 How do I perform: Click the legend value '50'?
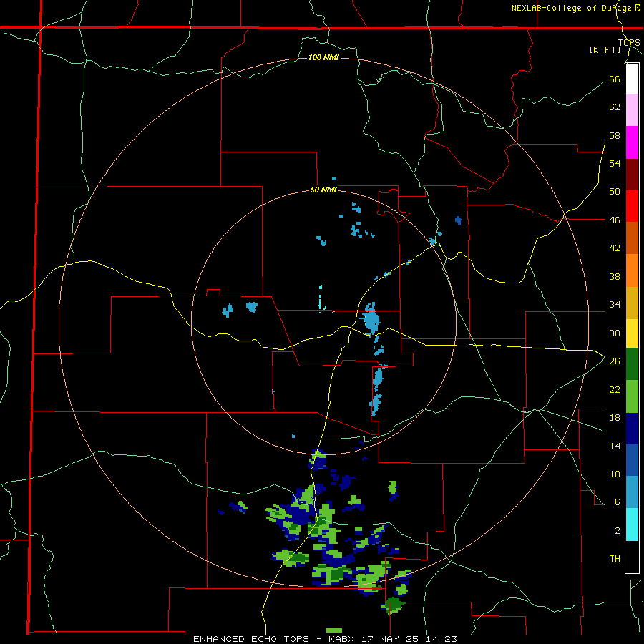point(615,191)
